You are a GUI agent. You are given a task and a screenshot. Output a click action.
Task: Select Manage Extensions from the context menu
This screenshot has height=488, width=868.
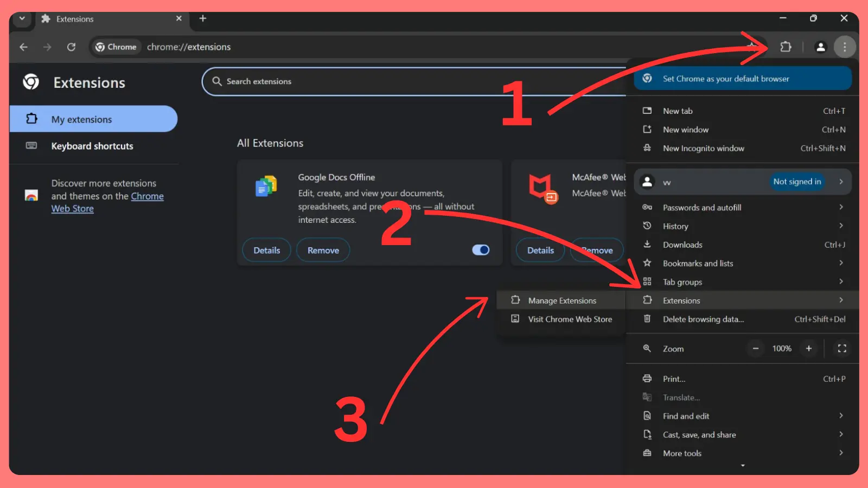561,300
